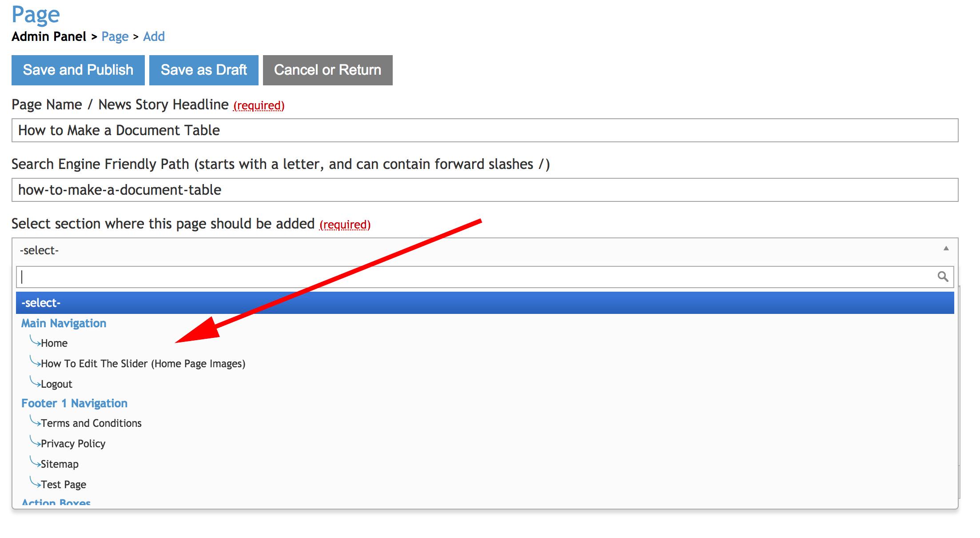Select Footer 1 Navigation heading
The width and height of the screenshot is (980, 538).
click(x=74, y=403)
